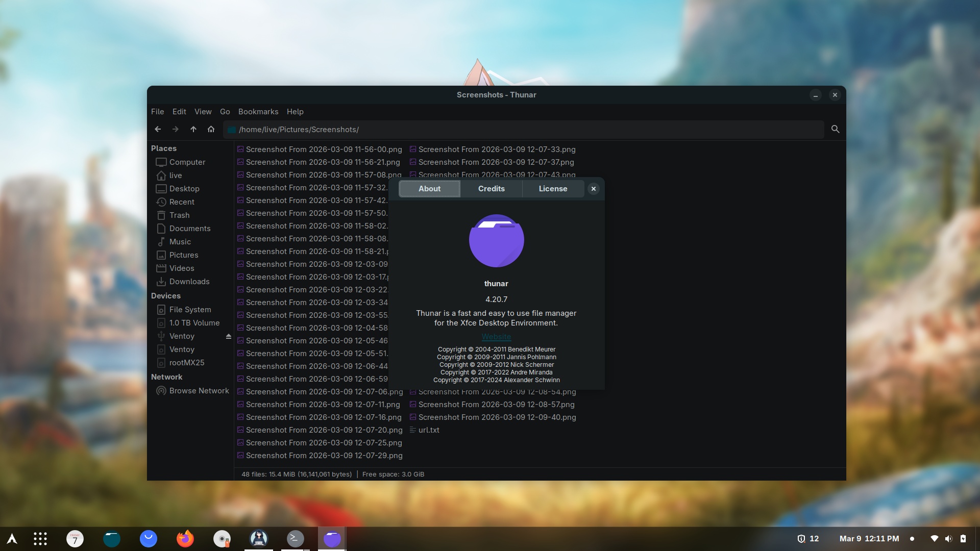Select the url.txt file
This screenshot has height=551, width=980.
click(x=428, y=430)
